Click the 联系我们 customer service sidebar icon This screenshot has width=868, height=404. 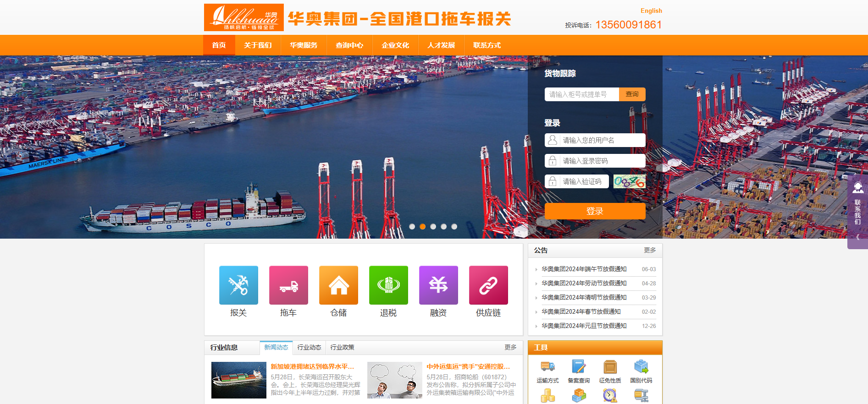point(858,187)
